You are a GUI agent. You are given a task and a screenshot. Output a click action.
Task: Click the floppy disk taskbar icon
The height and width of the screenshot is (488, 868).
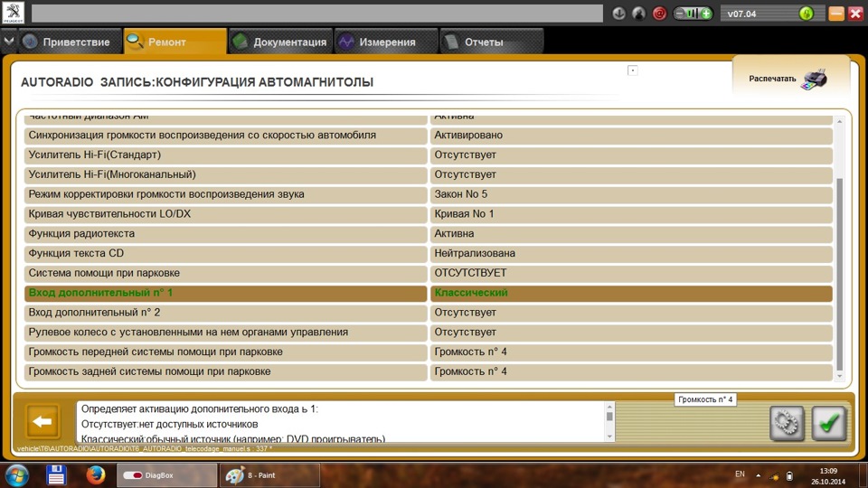(x=56, y=475)
